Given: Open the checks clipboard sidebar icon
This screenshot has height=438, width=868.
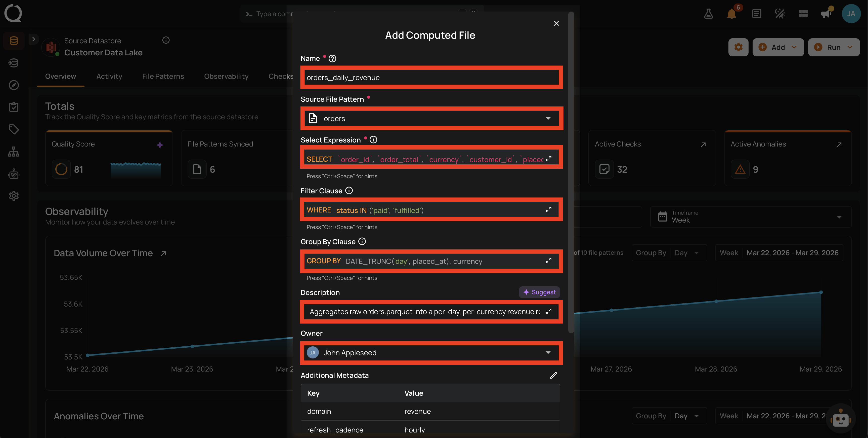Looking at the screenshot, I should pos(14,107).
